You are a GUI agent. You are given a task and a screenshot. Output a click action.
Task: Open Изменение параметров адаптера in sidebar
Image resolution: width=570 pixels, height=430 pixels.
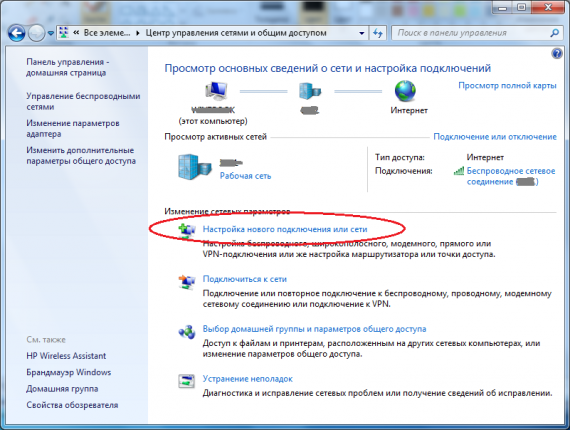pyautogui.click(x=73, y=128)
